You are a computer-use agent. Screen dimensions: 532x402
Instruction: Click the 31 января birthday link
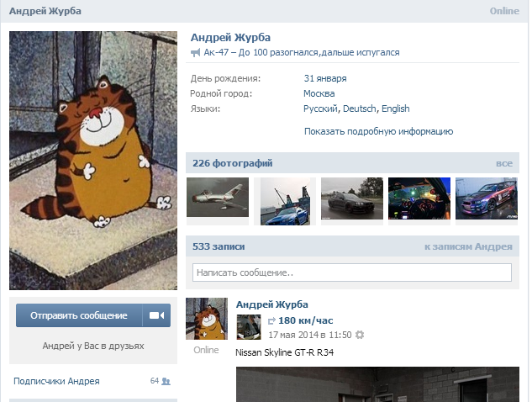(325, 78)
